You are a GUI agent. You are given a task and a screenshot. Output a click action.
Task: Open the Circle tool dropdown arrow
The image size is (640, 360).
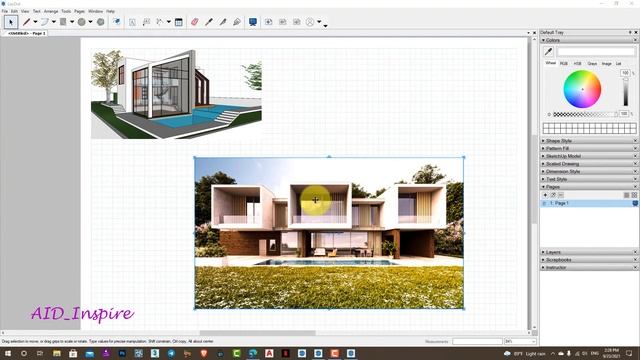point(91,22)
